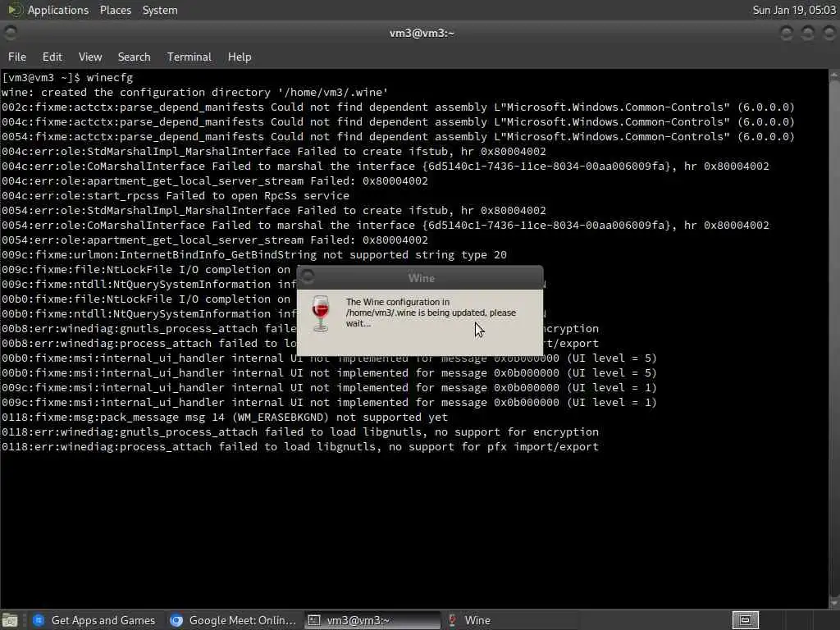Screen dimensions: 840x630
Task: Close the vm3@vm3 terminal window
Action: [829, 33]
